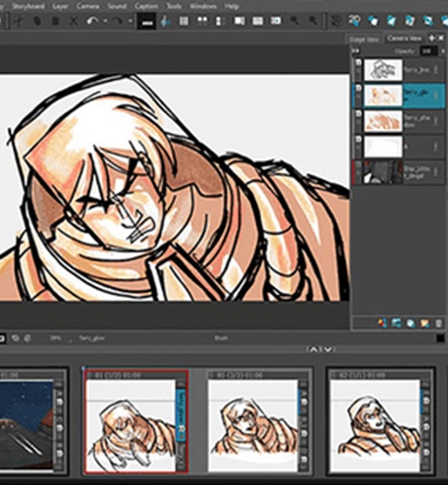Open the Layer menu
Image resolution: width=448 pixels, height=485 pixels.
pos(60,6)
